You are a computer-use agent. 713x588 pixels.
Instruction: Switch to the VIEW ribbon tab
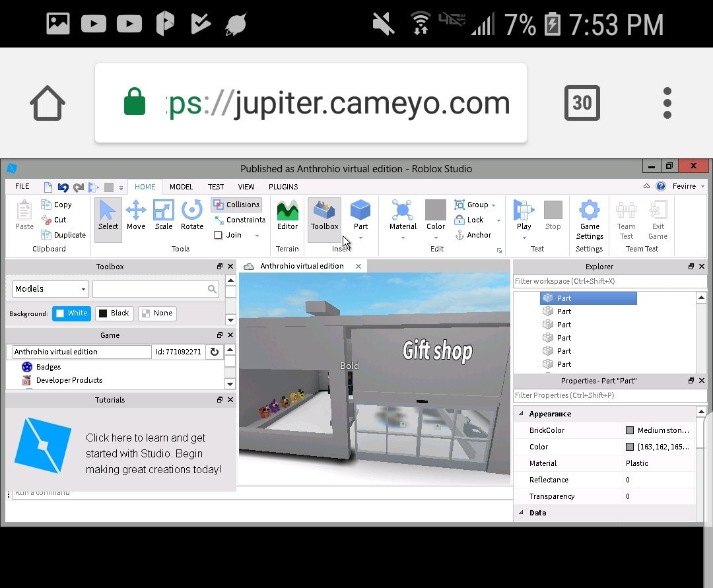(x=246, y=187)
